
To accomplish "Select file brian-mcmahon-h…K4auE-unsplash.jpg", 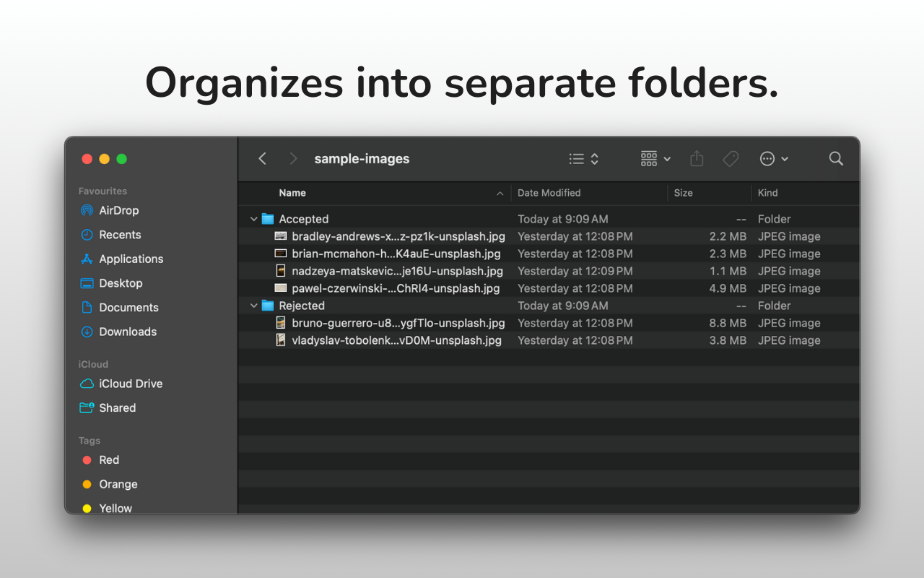I will point(396,254).
